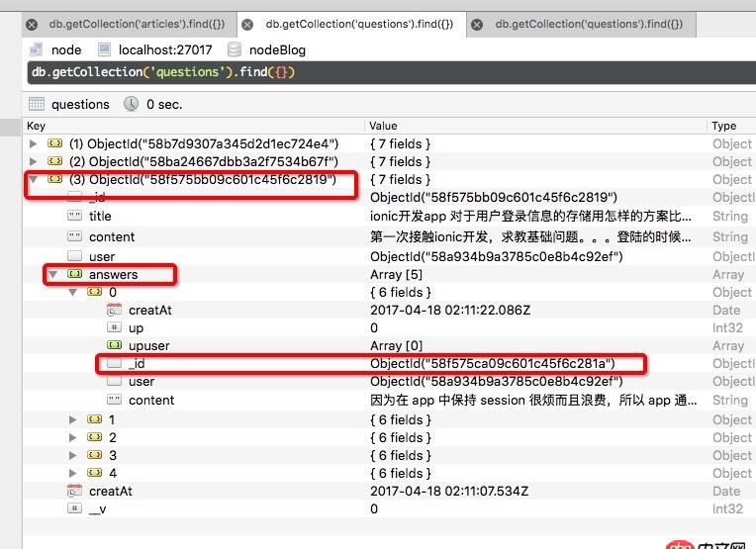Click the nodeBlog database icon
The image size is (756, 549).
[x=235, y=49]
